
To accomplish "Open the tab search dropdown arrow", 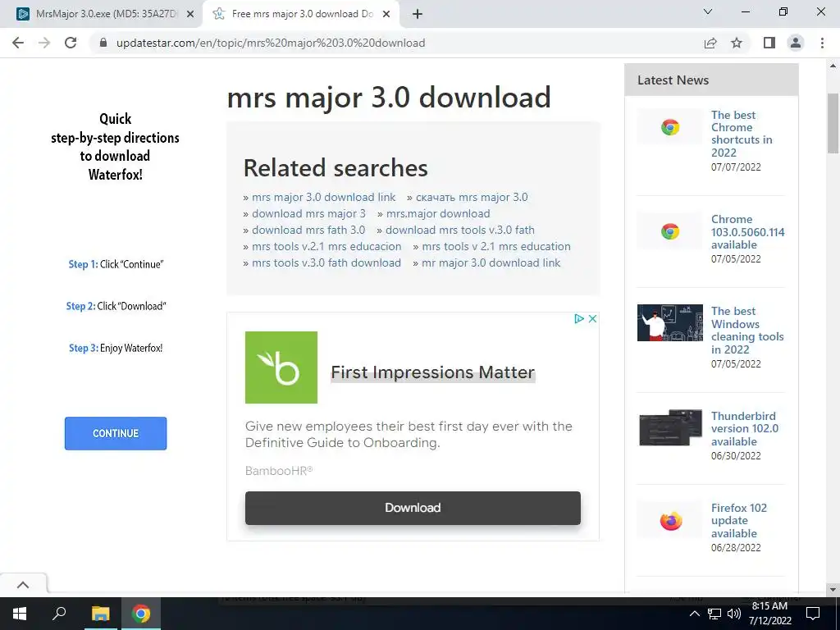I will point(708,11).
